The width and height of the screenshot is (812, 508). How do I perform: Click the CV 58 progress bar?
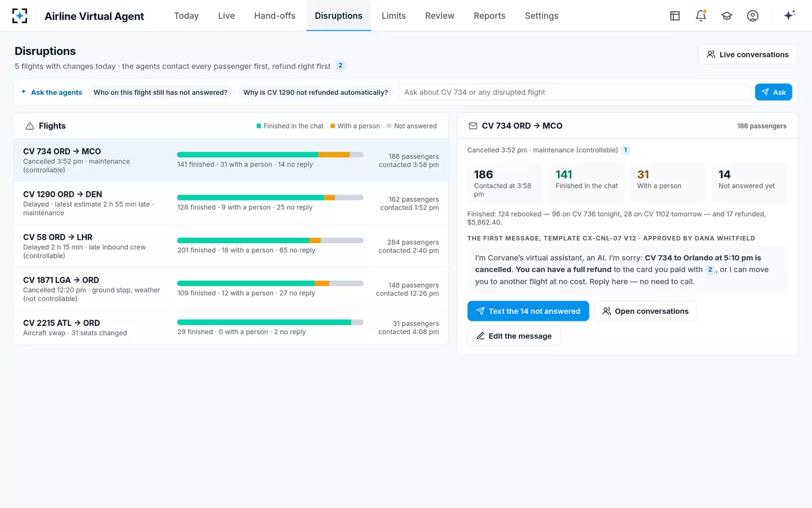click(270, 240)
